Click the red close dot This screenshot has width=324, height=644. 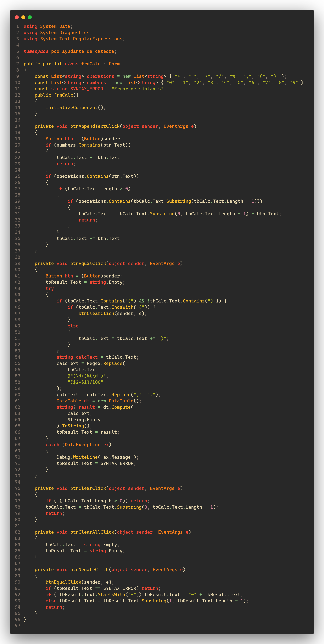17,17
